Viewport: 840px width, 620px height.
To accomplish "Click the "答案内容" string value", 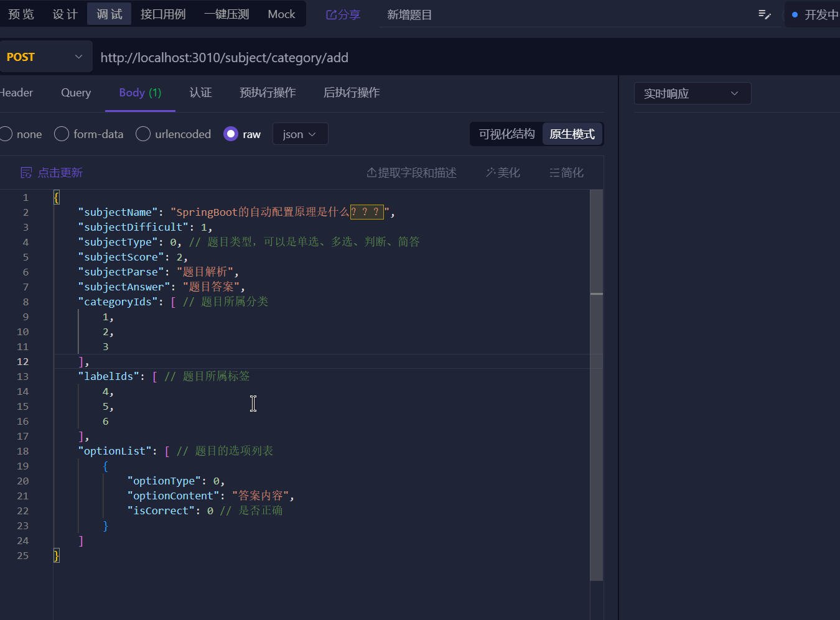I will [260, 496].
